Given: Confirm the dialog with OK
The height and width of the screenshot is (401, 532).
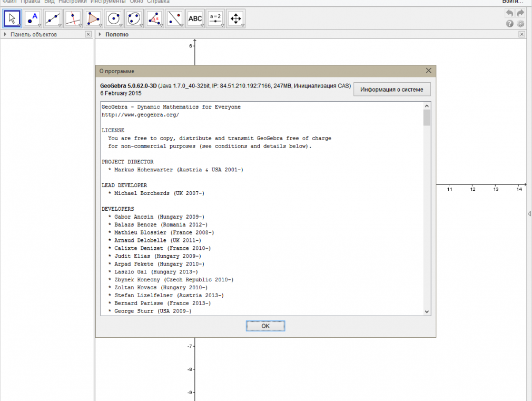Looking at the screenshot, I should click(x=265, y=326).
